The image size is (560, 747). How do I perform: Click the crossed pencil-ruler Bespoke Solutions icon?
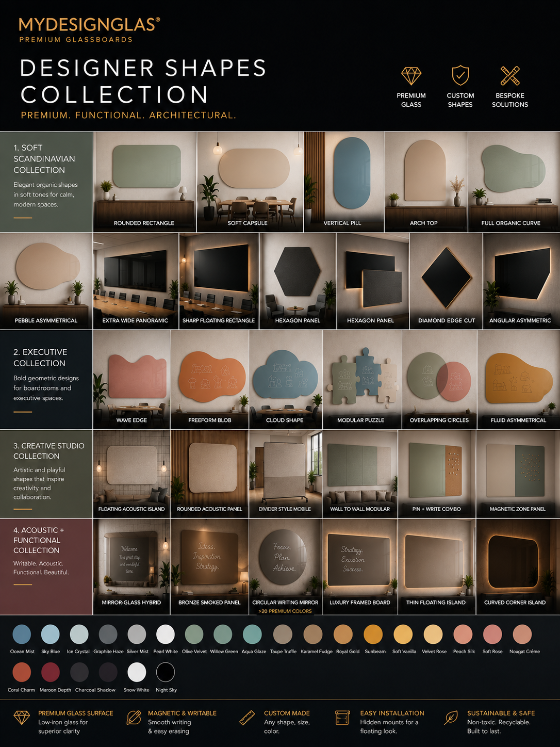click(x=510, y=76)
